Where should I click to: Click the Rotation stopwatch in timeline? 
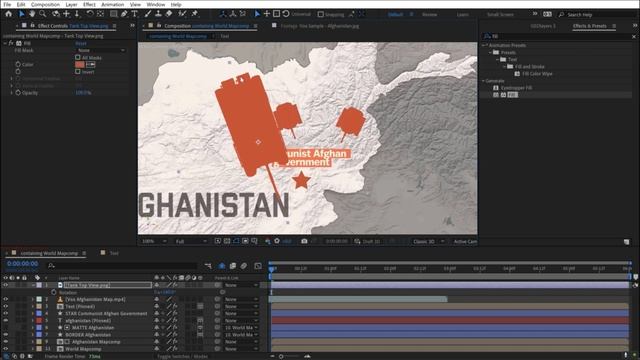point(54,292)
